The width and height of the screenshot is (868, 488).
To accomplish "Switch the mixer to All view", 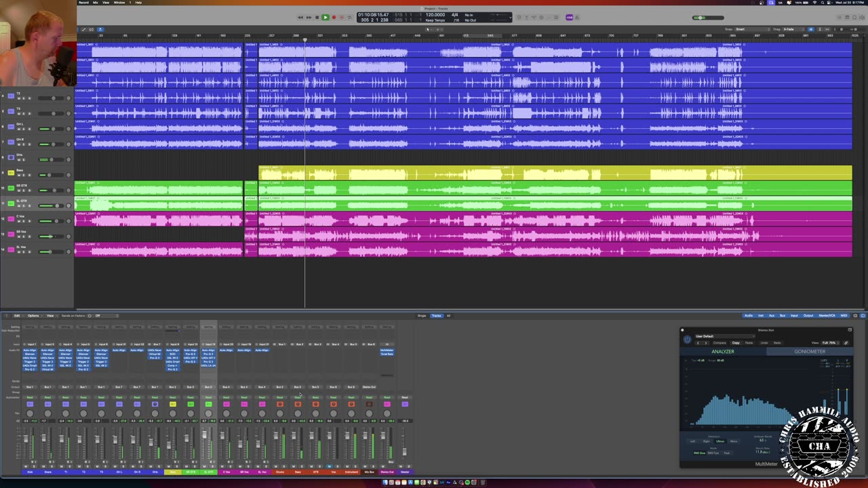I will point(448,316).
